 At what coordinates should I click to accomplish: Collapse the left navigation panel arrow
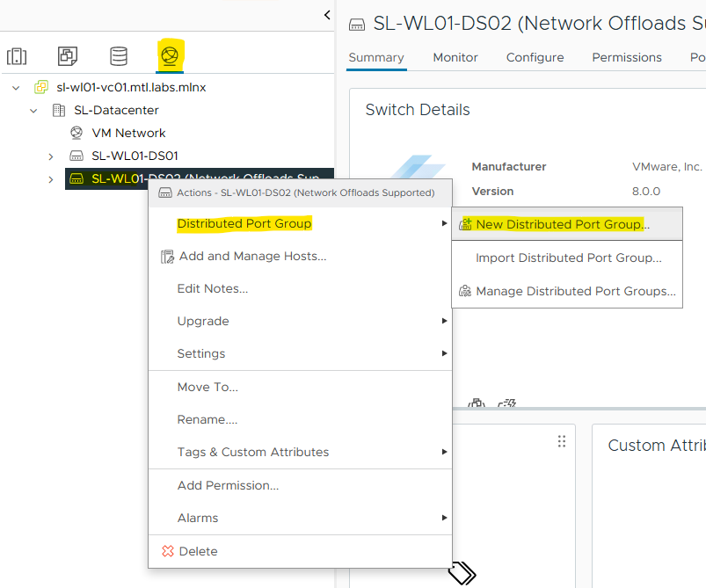pos(327,15)
